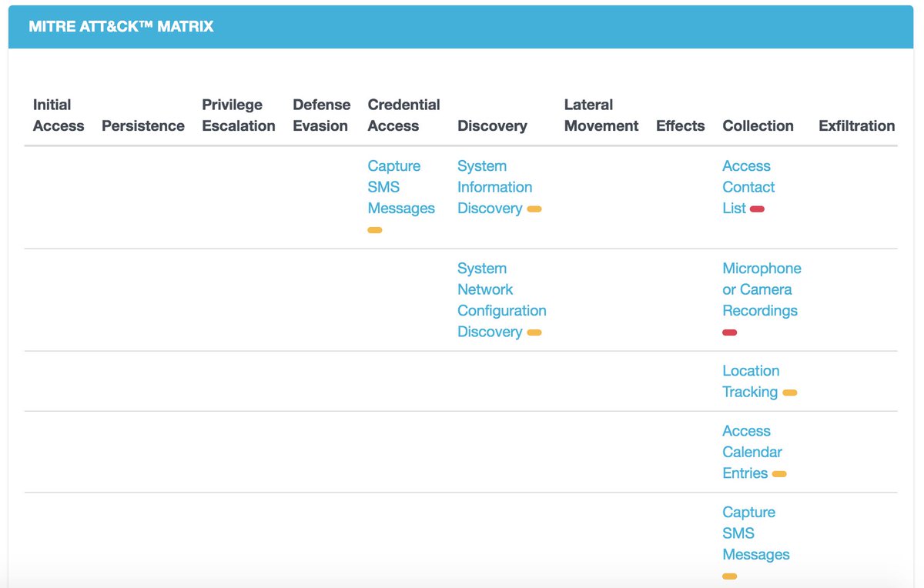Click red badge under Microphone or Camera Recordings
The image size is (924, 588).
click(730, 332)
